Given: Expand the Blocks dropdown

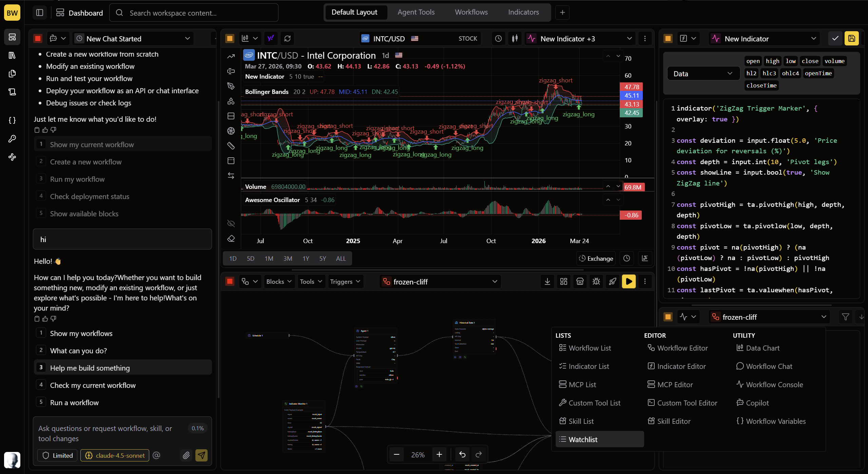Looking at the screenshot, I should pyautogui.click(x=279, y=281).
